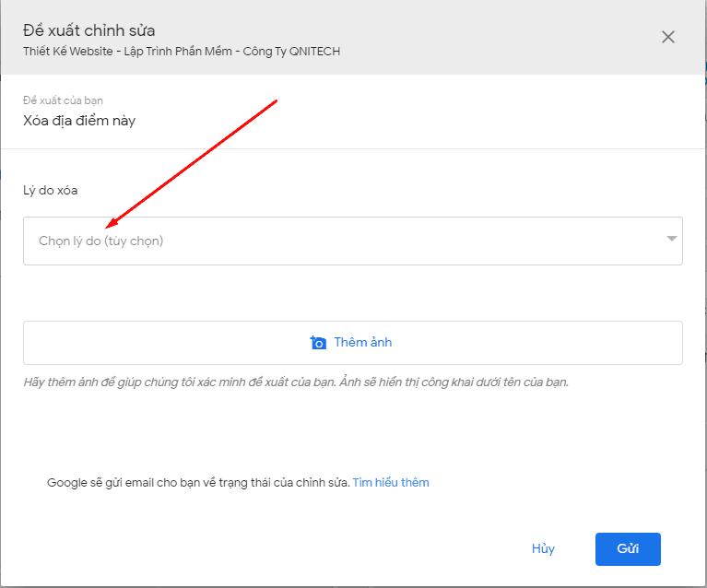
Task: Click the Xóa địa điểm này suggestion
Action: pyautogui.click(x=79, y=120)
